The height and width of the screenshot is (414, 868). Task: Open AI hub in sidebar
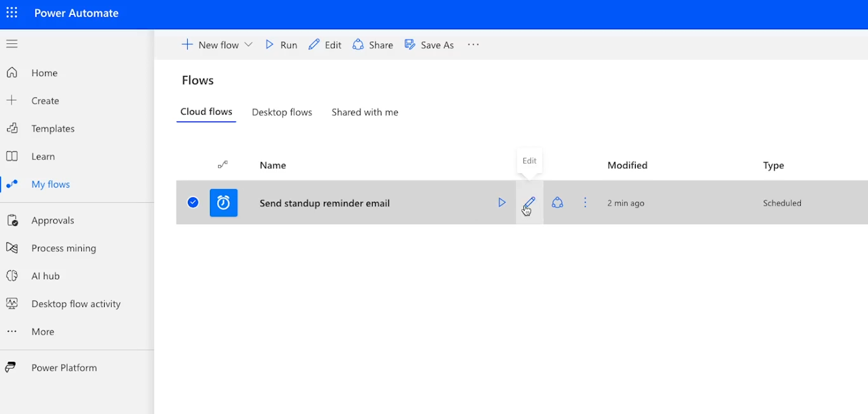point(46,276)
